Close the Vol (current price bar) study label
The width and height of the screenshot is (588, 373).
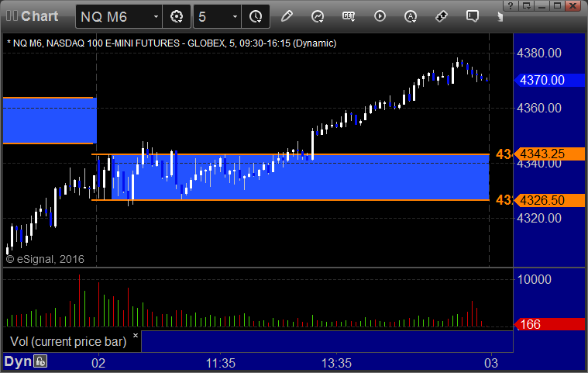tap(136, 335)
